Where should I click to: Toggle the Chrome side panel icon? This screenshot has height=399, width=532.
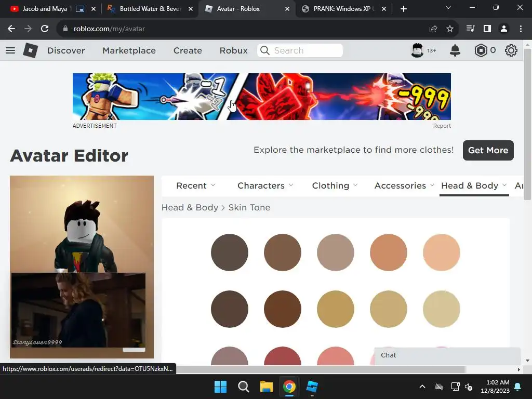click(487, 29)
